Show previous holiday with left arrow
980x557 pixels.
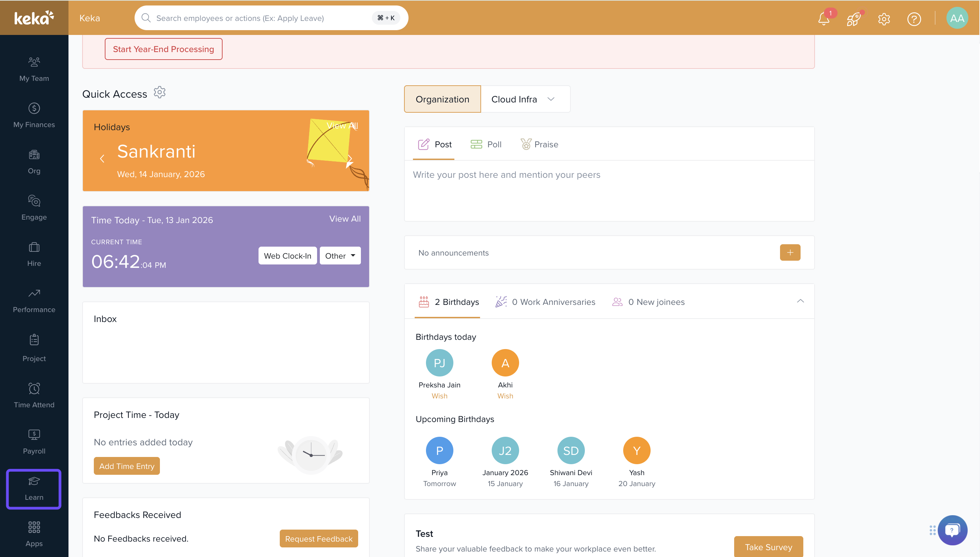(x=102, y=158)
